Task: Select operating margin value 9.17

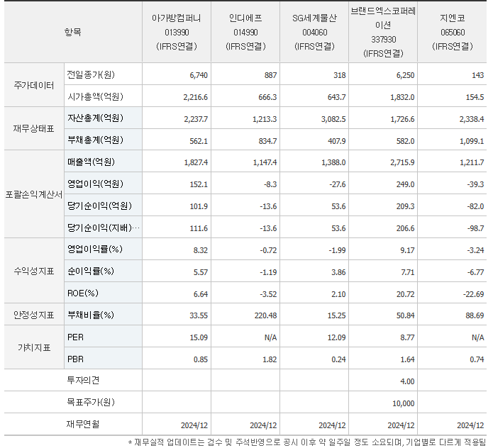Action: click(x=407, y=250)
